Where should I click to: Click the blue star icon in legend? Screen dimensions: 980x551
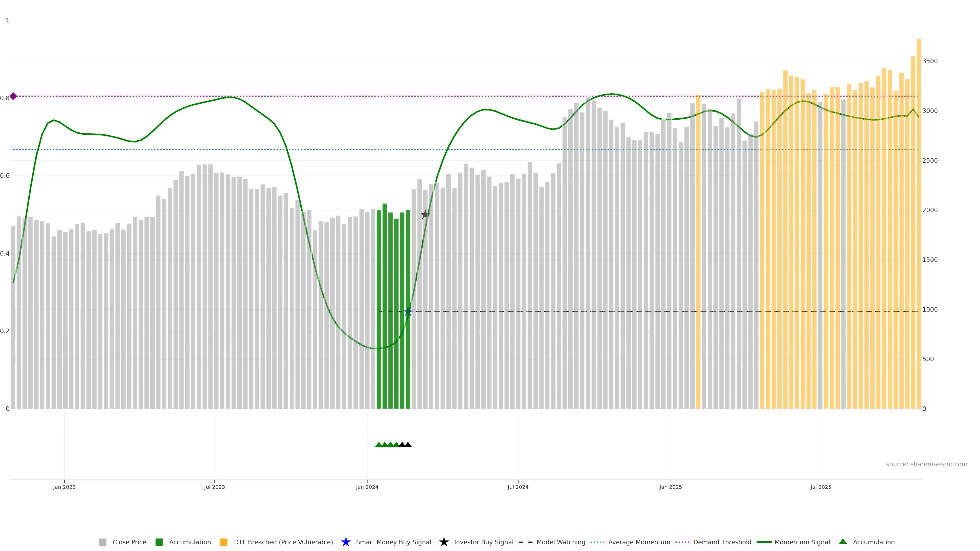coord(346,542)
